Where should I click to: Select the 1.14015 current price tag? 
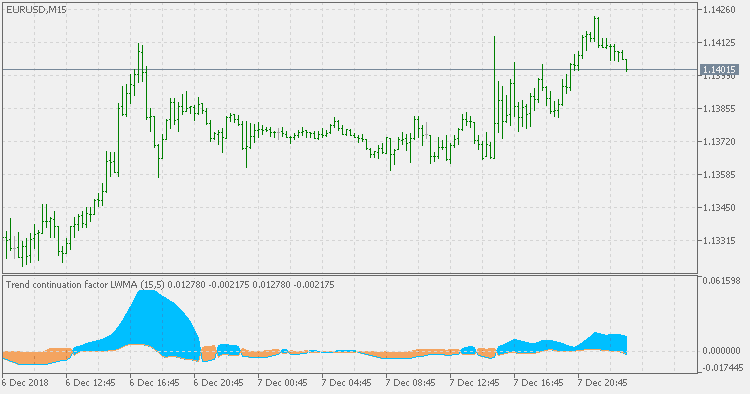(719, 70)
